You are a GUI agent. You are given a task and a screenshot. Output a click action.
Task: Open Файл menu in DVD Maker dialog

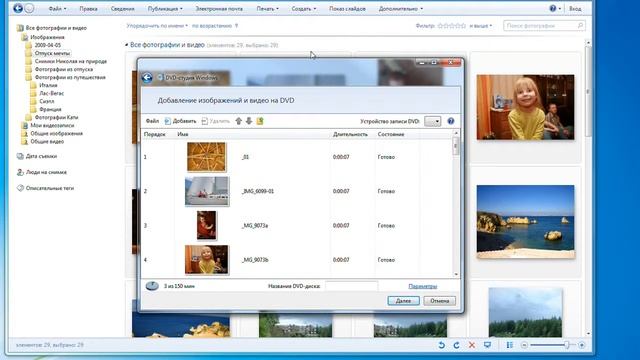pos(152,121)
